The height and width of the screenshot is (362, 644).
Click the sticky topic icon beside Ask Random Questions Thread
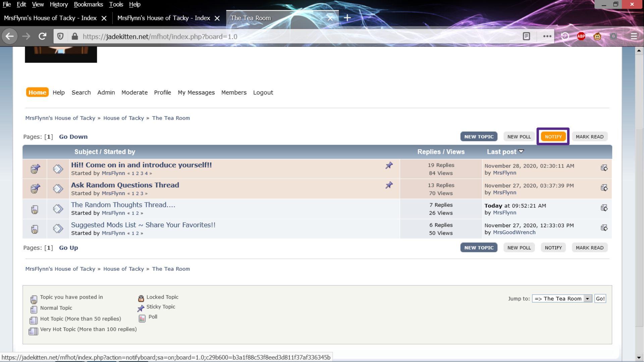pos(389,185)
